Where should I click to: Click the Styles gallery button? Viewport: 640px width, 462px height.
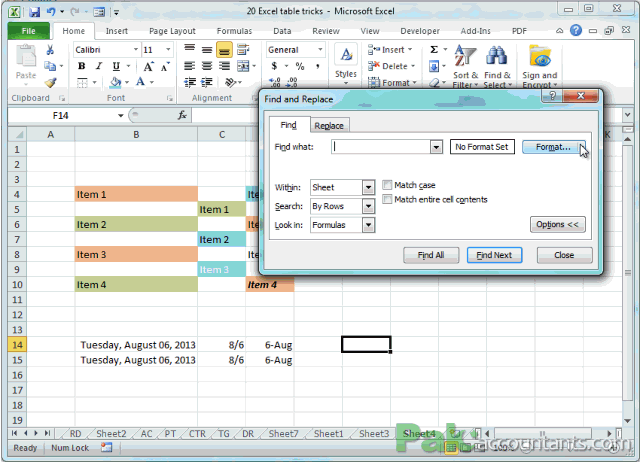[346, 65]
